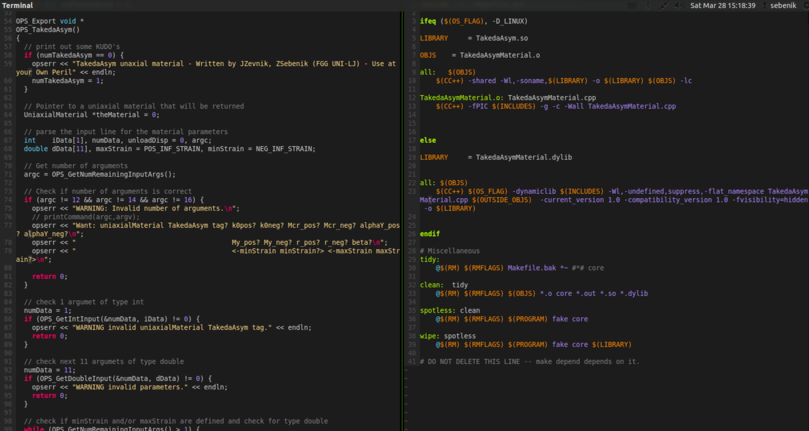Place cursor on 'UniaxialMaterial *theMaterial = 0;' line
The image size is (809, 431).
point(92,115)
